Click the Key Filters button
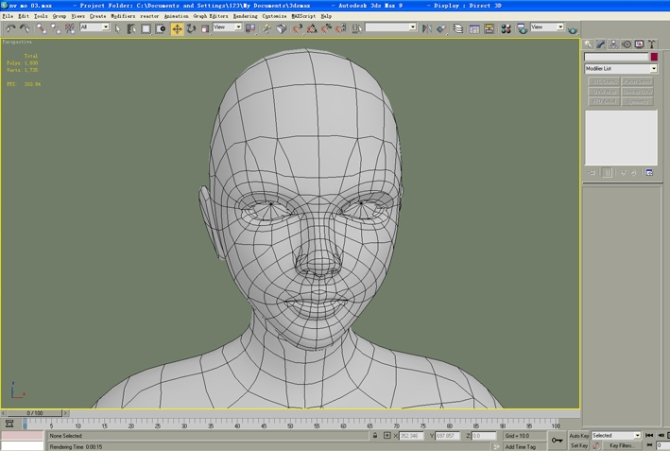This screenshot has width=670, height=451. coord(621,445)
